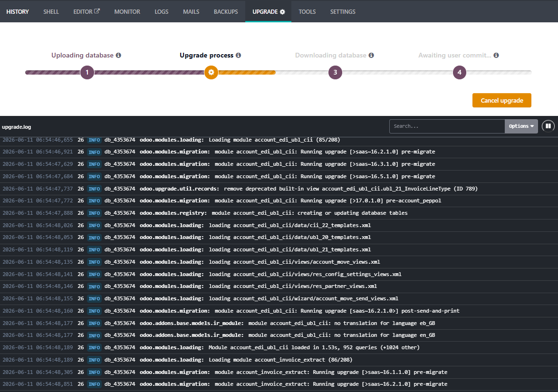Click log line loading res_partner_views.xml

coord(279,287)
